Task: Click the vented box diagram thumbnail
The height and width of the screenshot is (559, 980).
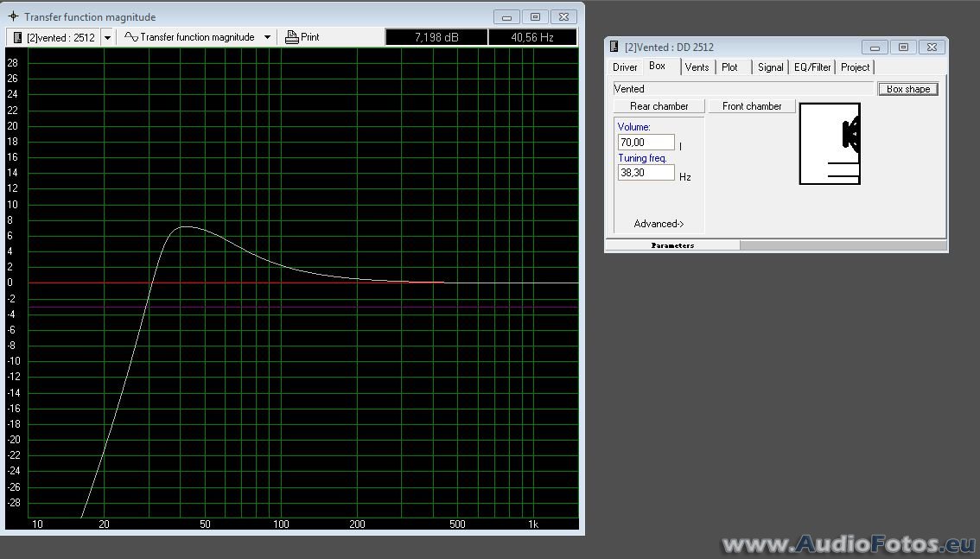Action: click(x=830, y=143)
